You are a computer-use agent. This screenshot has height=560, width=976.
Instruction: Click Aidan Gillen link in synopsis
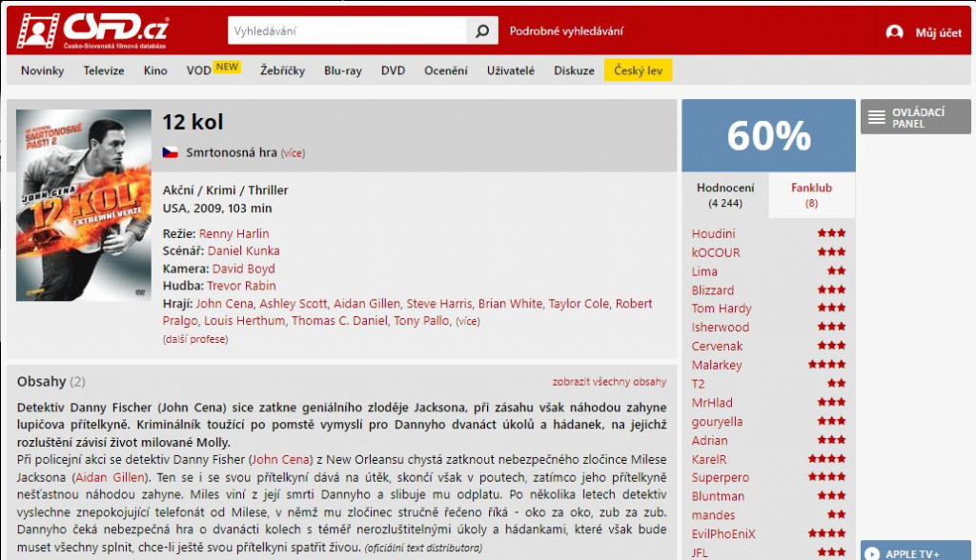click(111, 477)
